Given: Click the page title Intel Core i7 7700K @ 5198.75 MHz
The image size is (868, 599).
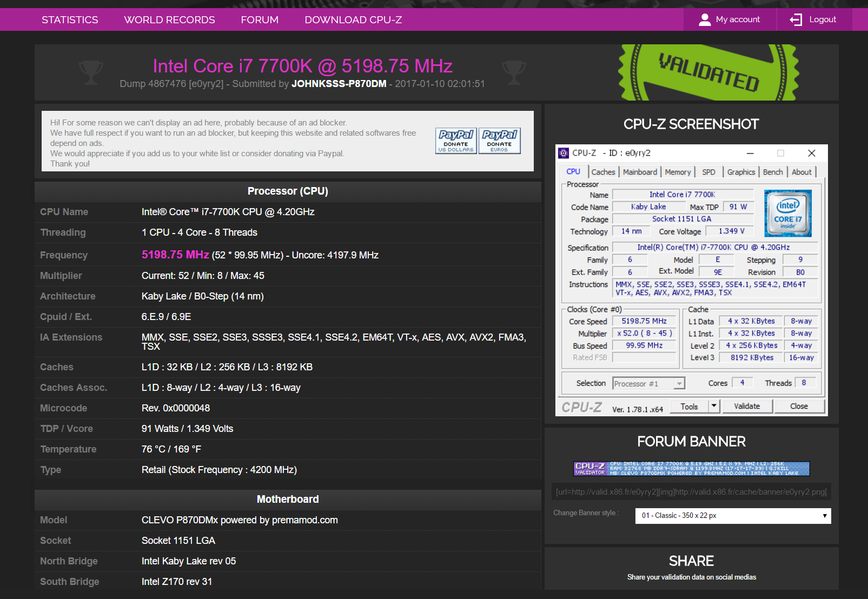Looking at the screenshot, I should point(302,66).
